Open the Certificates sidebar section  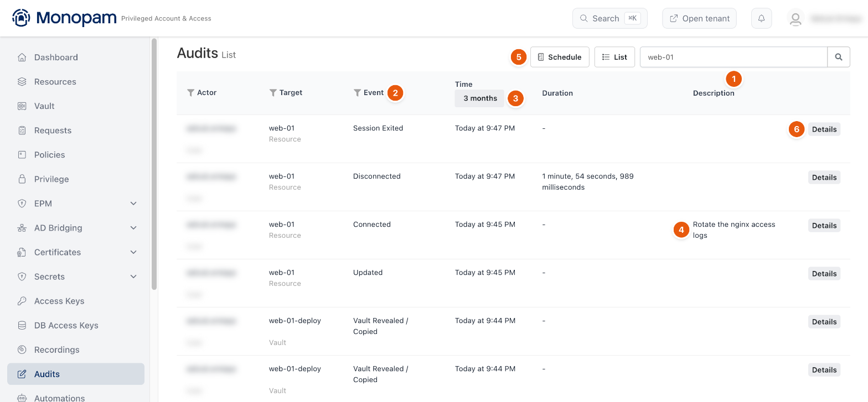tap(76, 252)
